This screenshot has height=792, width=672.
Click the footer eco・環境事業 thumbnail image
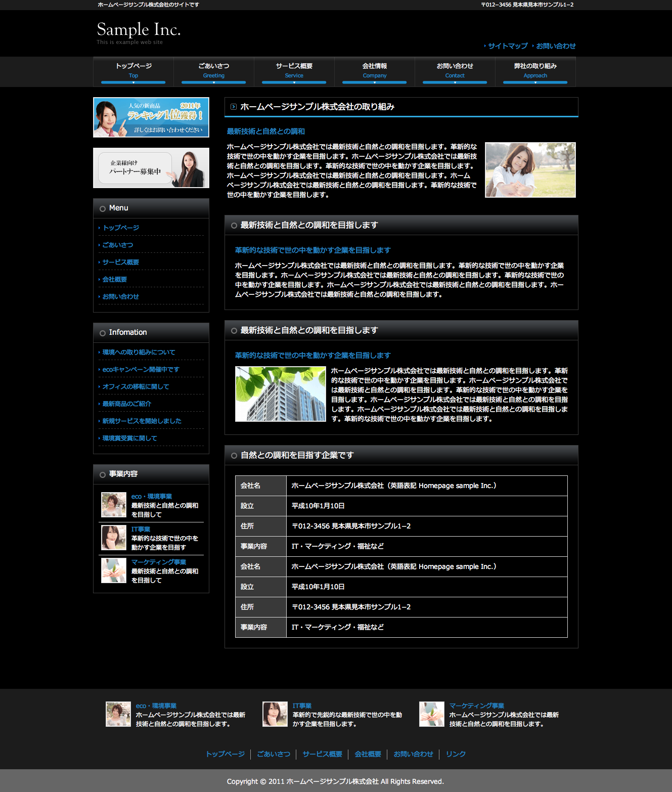118,714
